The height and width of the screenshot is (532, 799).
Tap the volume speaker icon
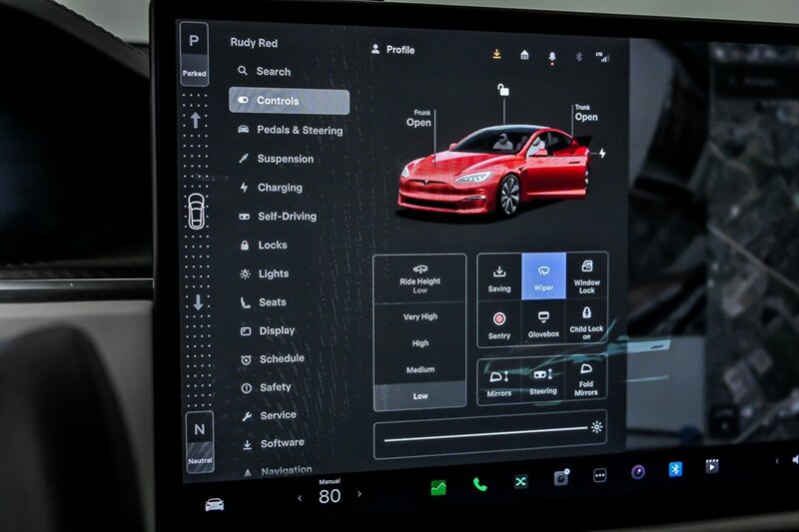(x=795, y=460)
